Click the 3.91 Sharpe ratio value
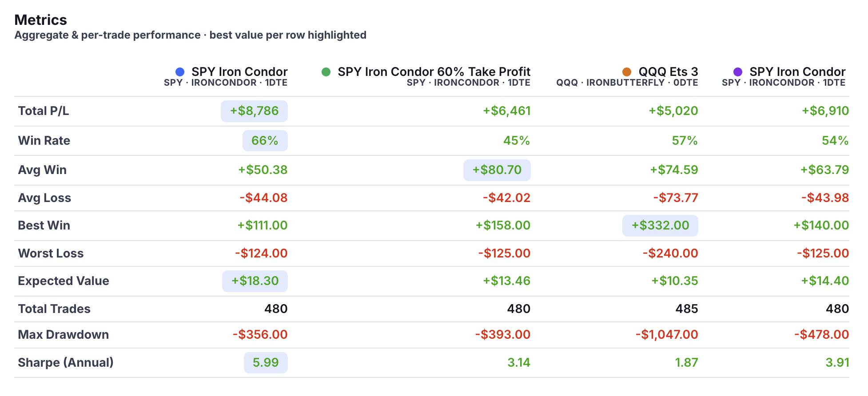This screenshot has height=396, width=868. 837,363
